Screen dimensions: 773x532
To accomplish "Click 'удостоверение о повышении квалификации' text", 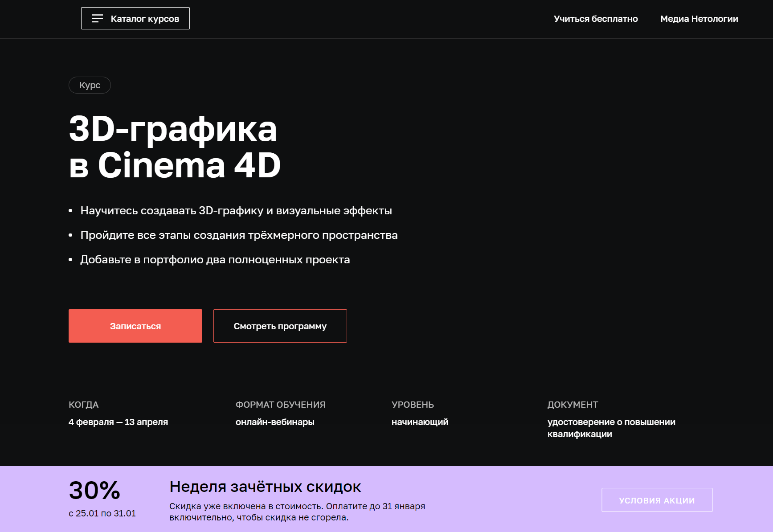I will click(611, 428).
